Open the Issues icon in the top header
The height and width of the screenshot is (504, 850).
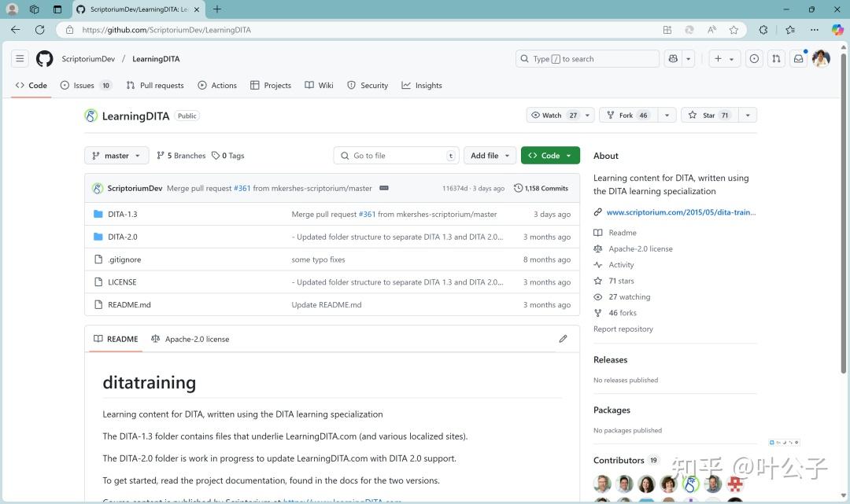pyautogui.click(x=754, y=58)
